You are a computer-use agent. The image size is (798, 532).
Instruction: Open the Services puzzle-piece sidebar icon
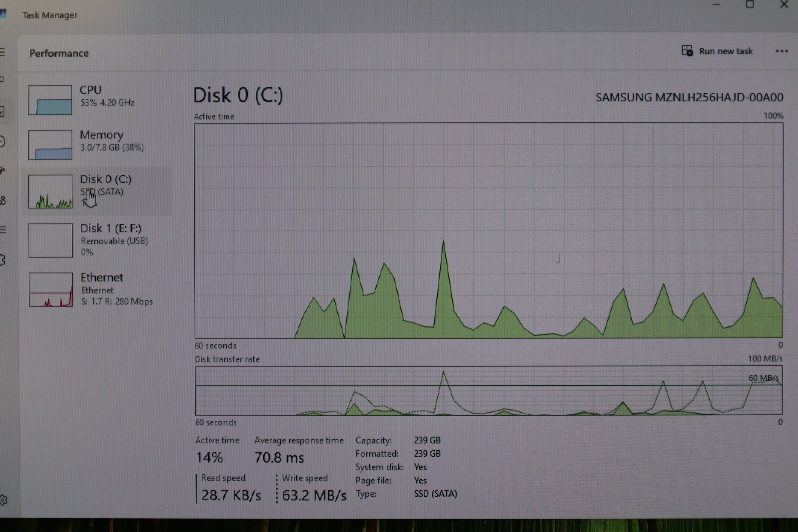pos(3,260)
